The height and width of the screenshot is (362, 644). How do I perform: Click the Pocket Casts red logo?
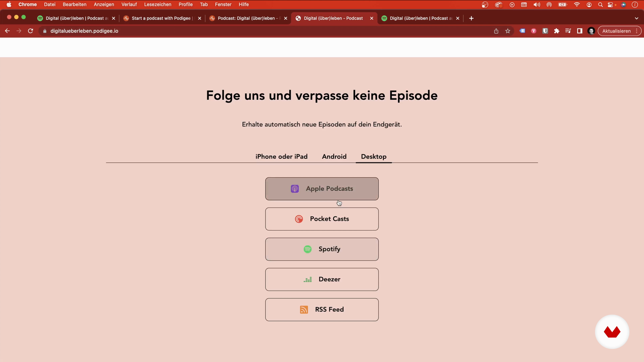299,219
